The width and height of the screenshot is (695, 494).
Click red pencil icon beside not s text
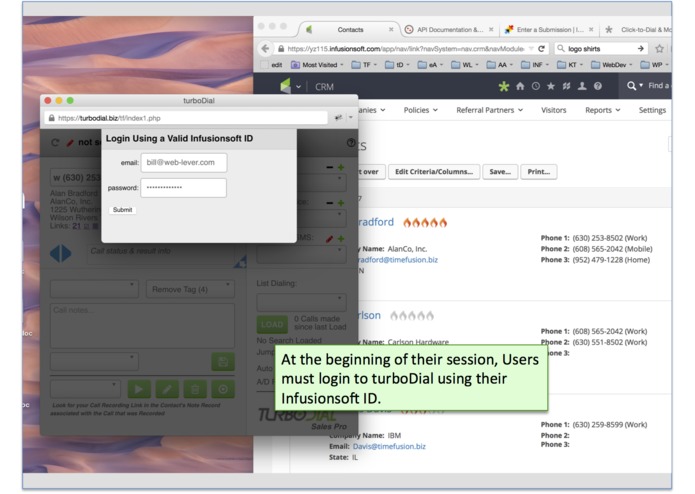(70, 143)
